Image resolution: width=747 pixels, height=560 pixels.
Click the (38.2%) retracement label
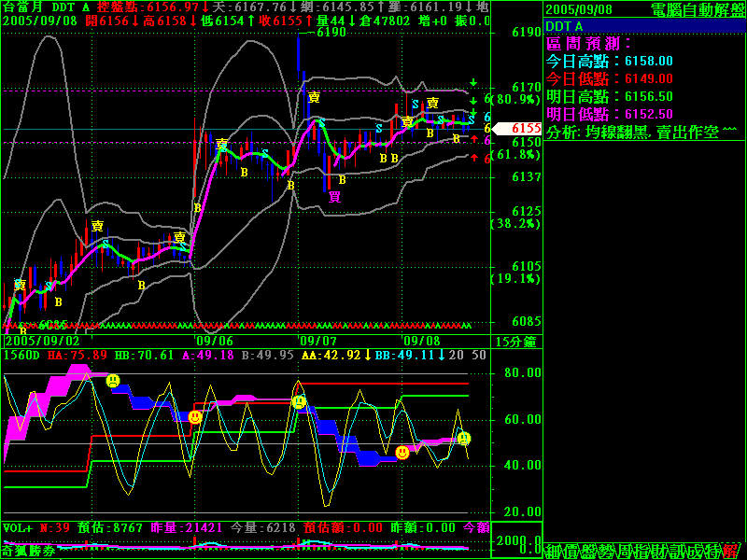516,224
